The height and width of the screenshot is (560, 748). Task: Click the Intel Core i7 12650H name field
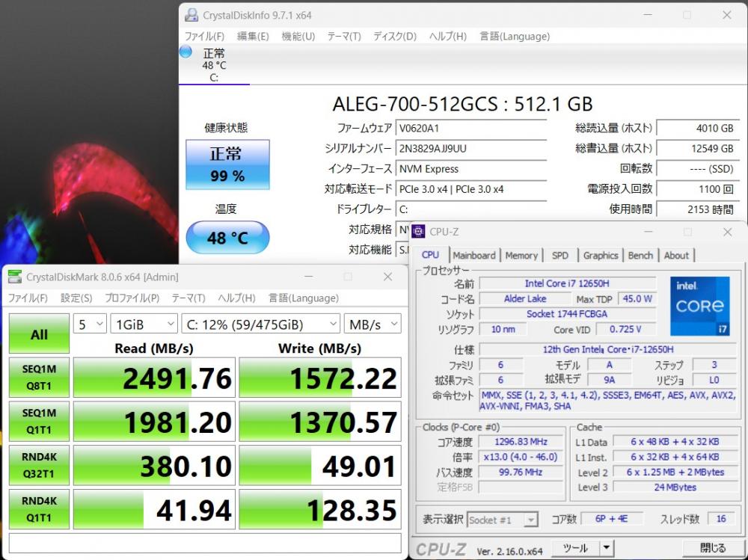point(567,283)
